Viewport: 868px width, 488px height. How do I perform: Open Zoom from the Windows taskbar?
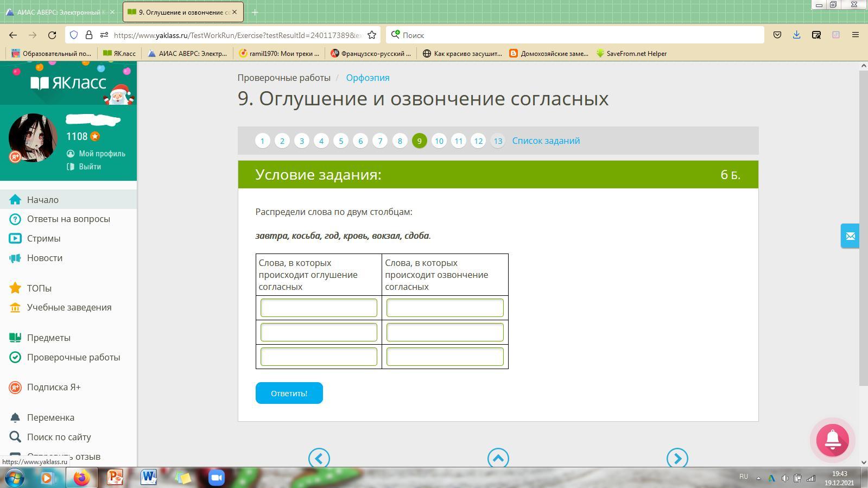217,478
